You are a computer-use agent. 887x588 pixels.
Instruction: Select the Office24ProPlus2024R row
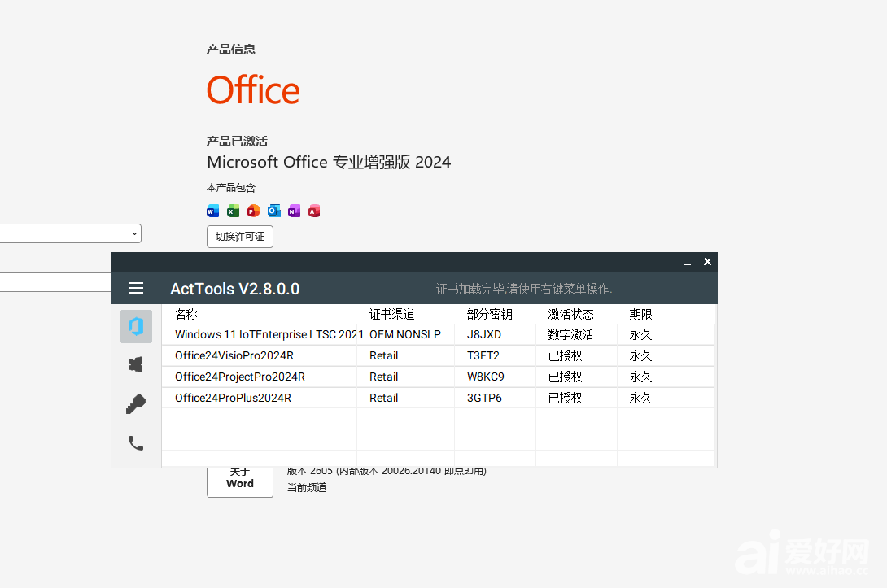coord(439,398)
